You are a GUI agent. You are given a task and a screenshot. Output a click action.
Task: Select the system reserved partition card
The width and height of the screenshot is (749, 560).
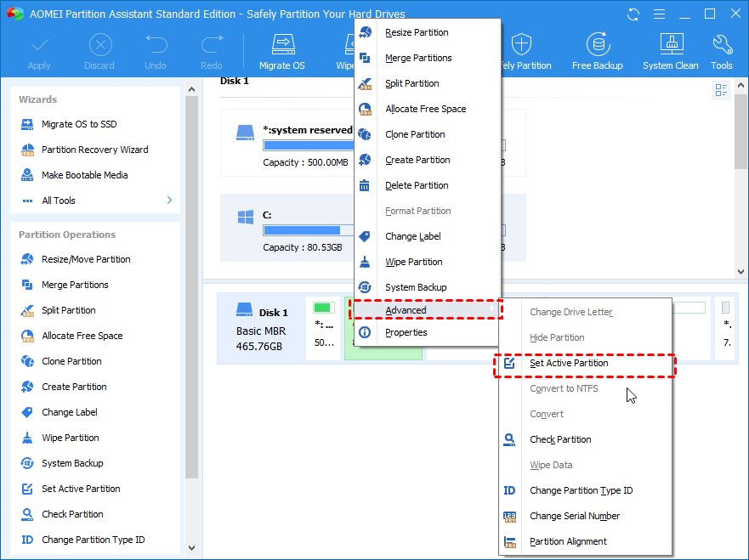tap(287, 143)
